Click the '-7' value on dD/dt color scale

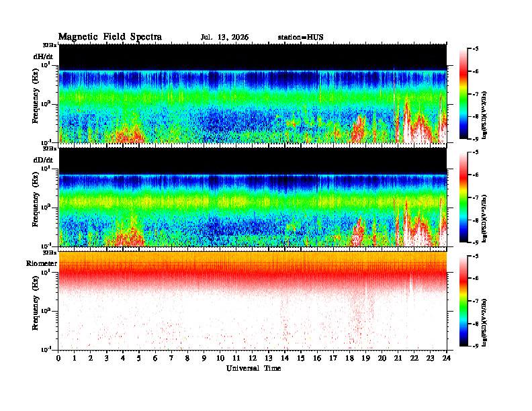pos(476,197)
